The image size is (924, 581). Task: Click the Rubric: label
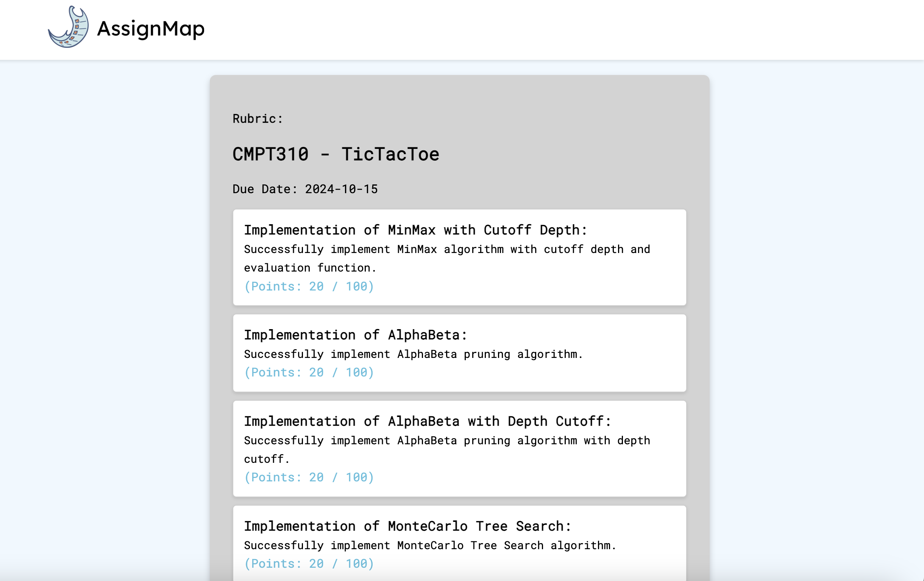tap(258, 119)
